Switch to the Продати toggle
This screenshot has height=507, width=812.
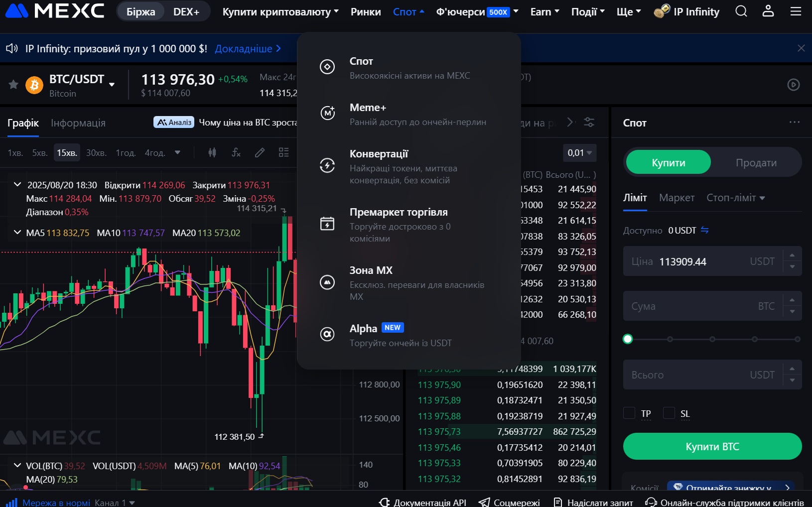tap(756, 162)
